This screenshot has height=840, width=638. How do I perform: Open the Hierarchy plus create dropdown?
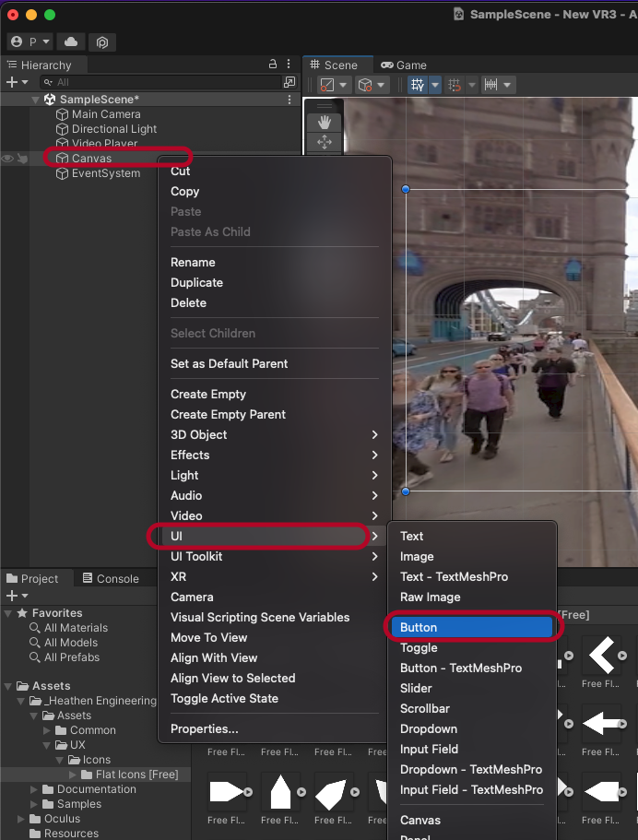click(x=17, y=82)
